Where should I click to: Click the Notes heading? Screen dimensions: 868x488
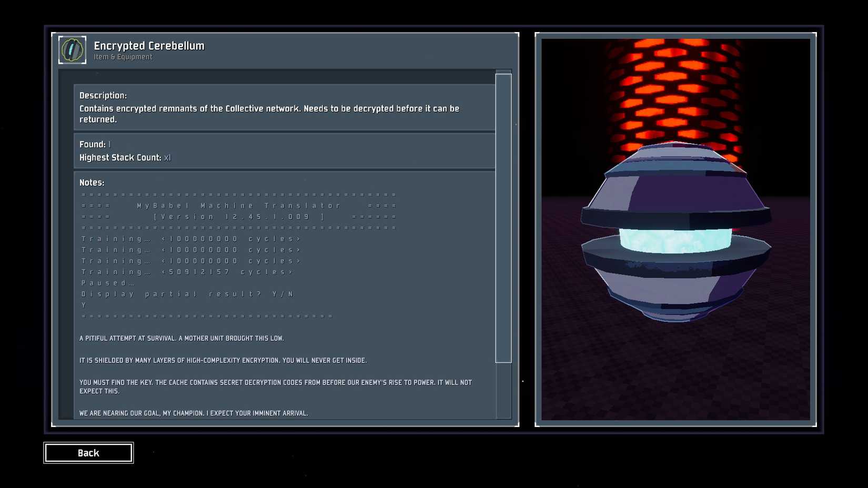point(92,182)
